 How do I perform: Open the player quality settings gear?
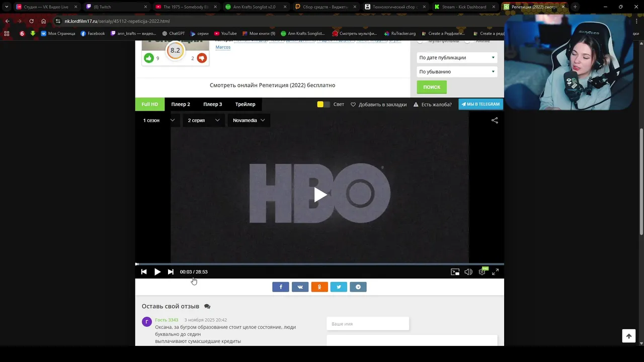click(x=482, y=271)
